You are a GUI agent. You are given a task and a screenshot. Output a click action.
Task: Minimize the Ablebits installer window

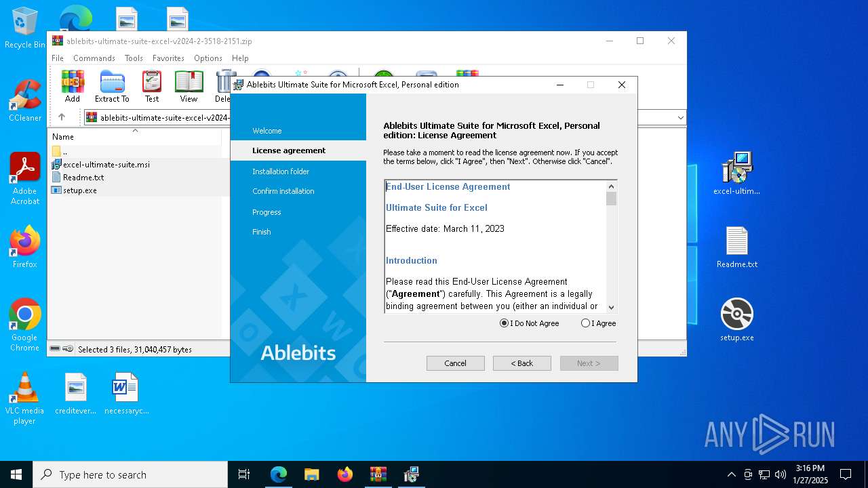coord(559,85)
